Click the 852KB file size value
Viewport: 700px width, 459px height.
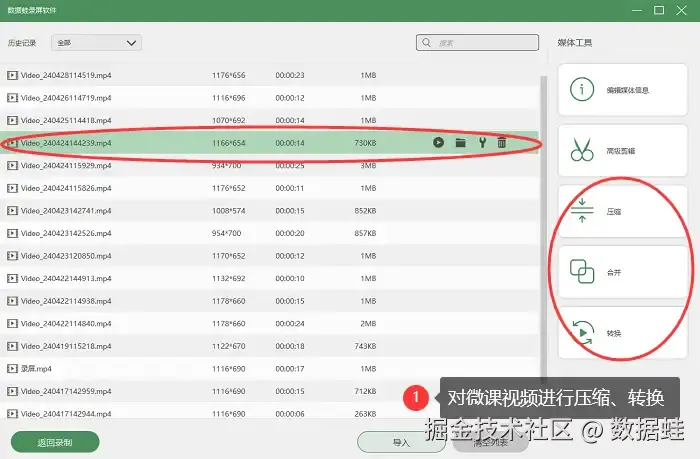coord(365,210)
